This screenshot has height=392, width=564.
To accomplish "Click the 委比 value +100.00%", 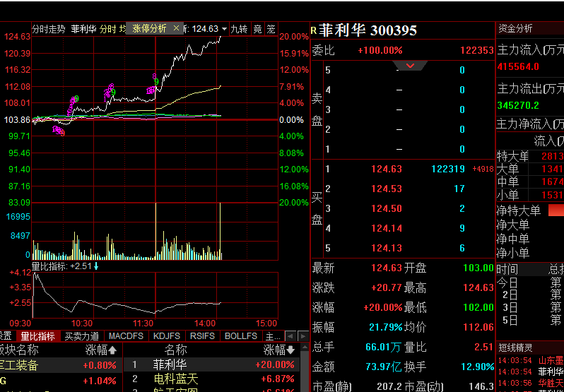I will click(380, 50).
